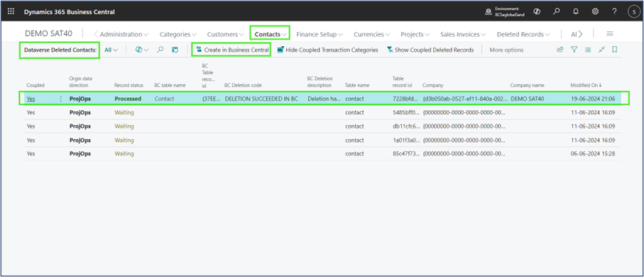
Task: Click Show Coupled Deleted Records
Action: 430,50
